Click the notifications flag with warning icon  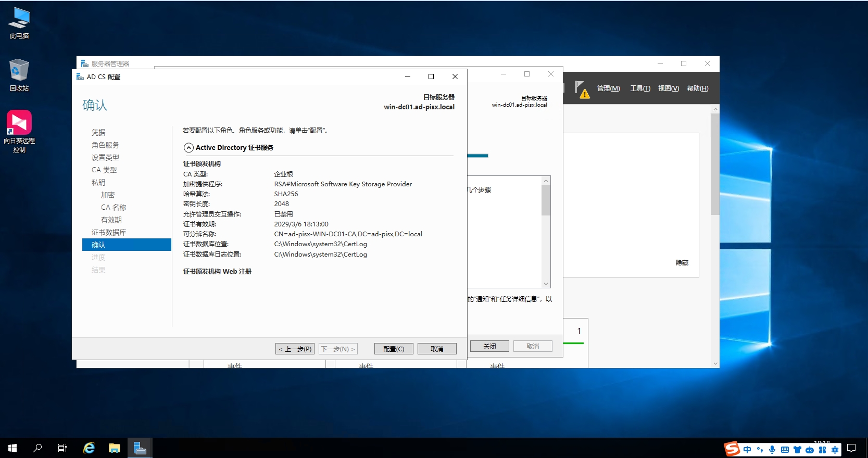point(582,89)
